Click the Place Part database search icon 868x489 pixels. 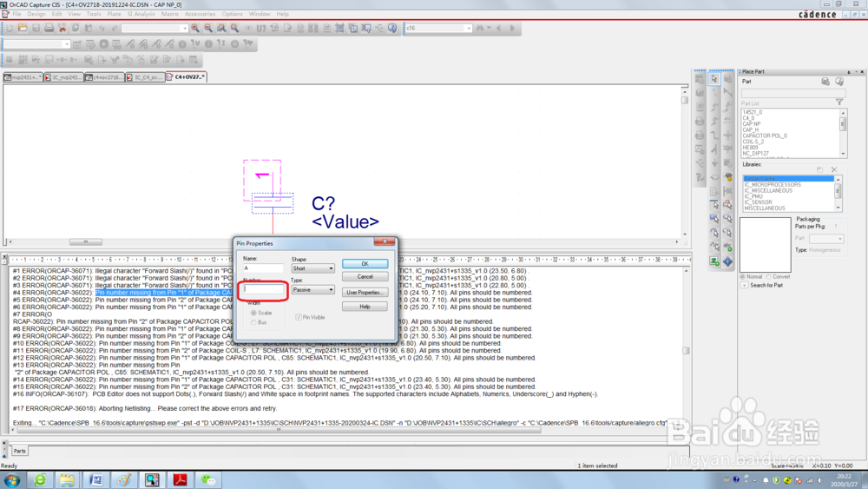click(825, 82)
